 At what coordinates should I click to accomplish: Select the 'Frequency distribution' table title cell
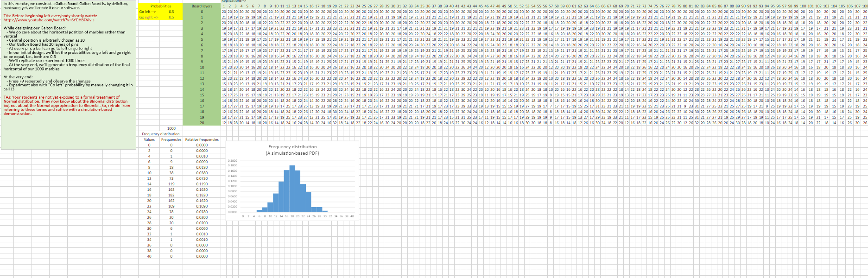click(x=161, y=134)
